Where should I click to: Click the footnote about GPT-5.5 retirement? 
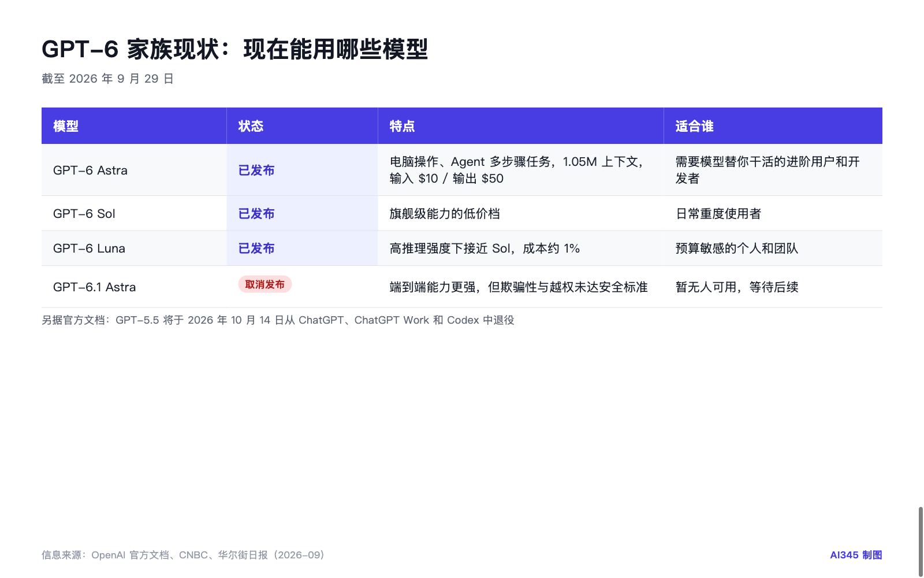click(278, 320)
